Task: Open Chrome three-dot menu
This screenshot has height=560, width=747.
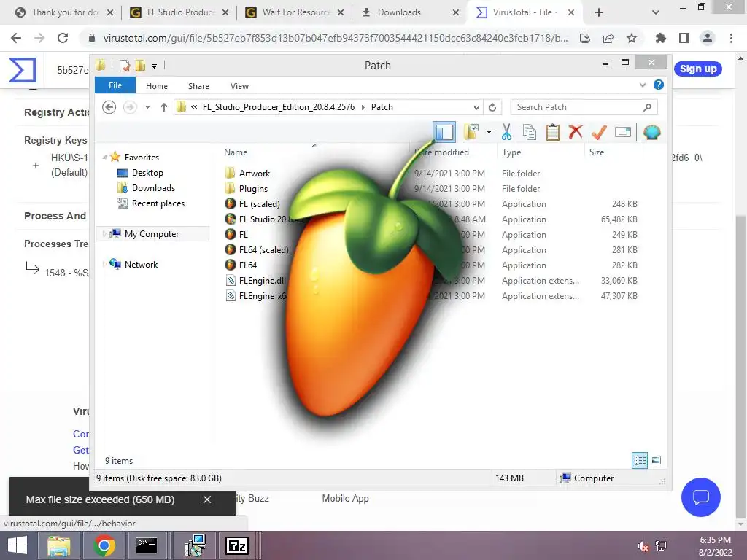Action: point(731,38)
